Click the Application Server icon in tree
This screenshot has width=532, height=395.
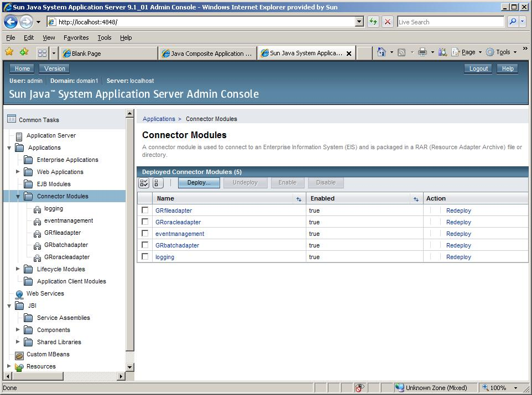click(x=19, y=136)
